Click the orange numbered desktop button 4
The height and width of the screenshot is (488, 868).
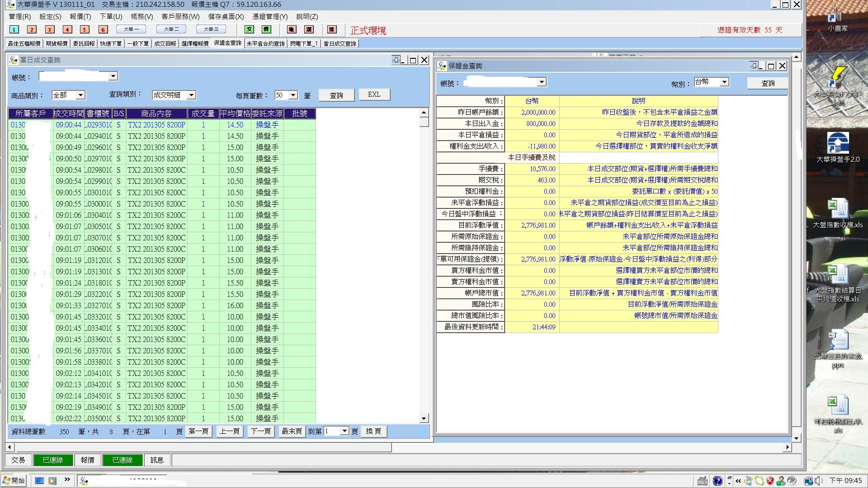pyautogui.click(x=67, y=29)
